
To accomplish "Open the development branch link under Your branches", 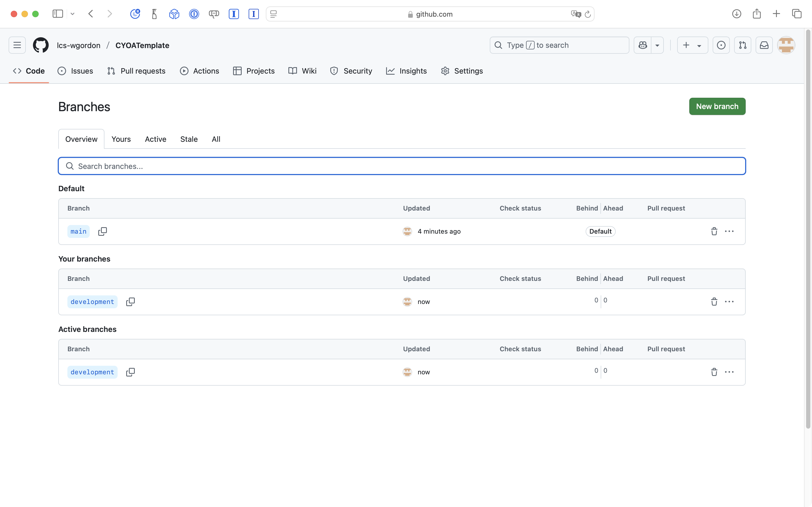I will [92, 302].
